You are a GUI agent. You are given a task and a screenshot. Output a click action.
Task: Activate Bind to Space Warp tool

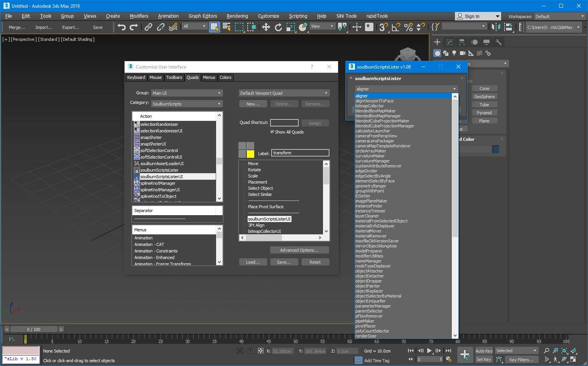pyautogui.click(x=173, y=27)
